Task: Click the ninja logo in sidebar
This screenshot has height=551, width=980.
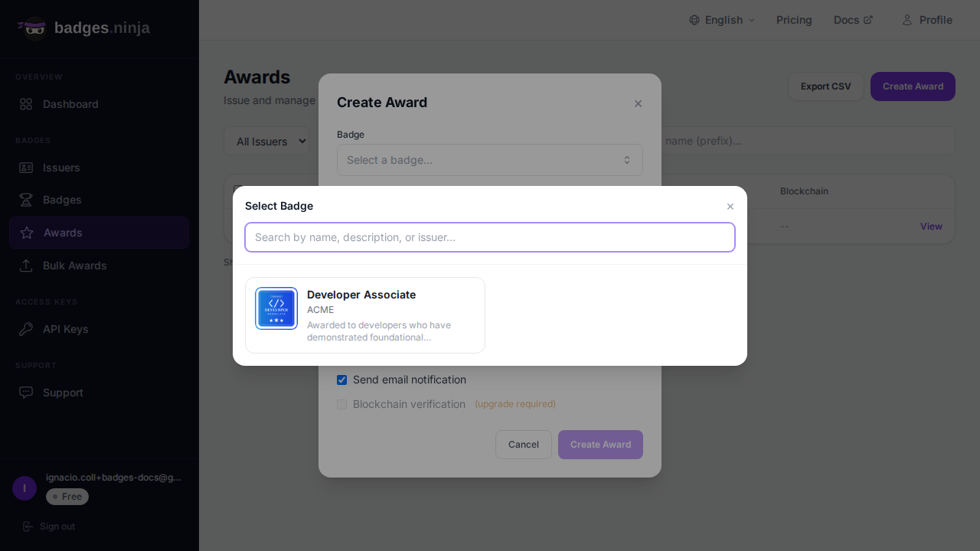Action: 32,28
